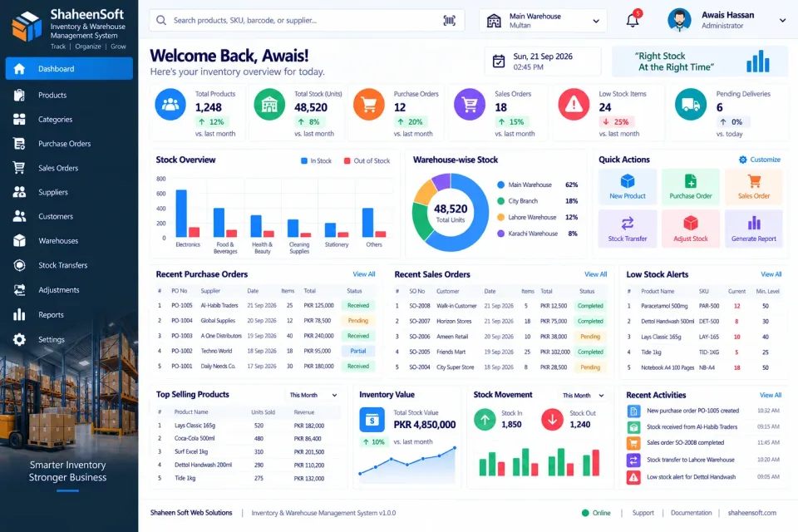Click the calendar icon beside the date
This screenshot has width=798, height=532.
click(x=498, y=62)
